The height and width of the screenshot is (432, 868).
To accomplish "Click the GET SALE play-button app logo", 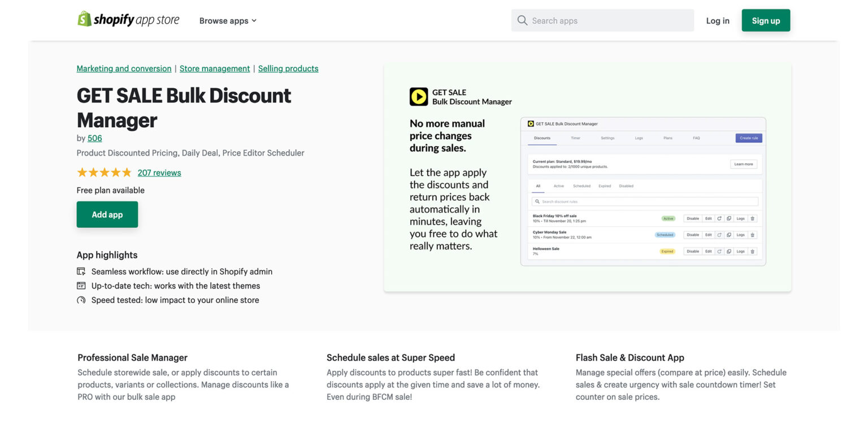I will coord(418,96).
